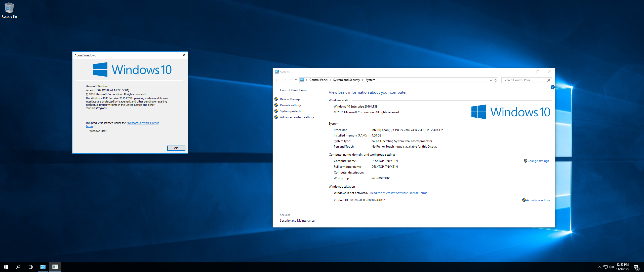644x272 pixels.
Task: Open the Recycle Bin desktop icon
Action: [x=9, y=10]
